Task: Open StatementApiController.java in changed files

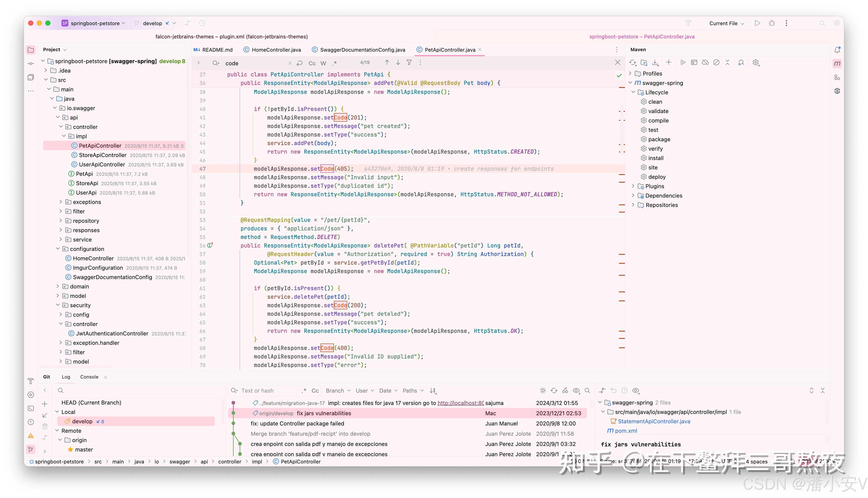Action: click(654, 421)
